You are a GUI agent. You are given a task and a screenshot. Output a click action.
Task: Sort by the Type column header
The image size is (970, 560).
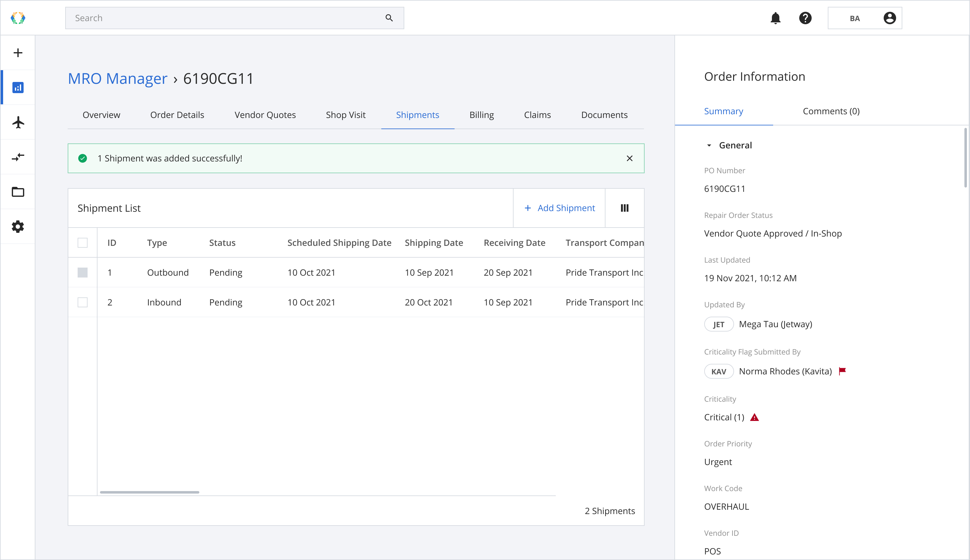click(x=157, y=243)
